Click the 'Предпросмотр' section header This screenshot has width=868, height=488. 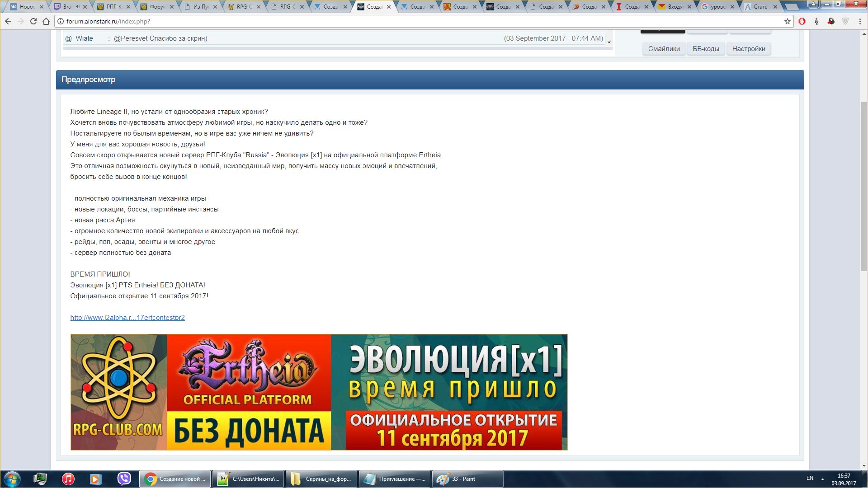[430, 80]
